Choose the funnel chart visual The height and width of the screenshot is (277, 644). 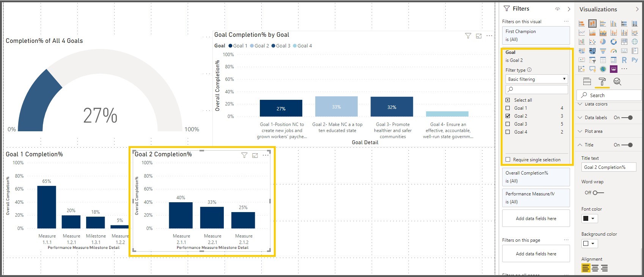click(603, 51)
